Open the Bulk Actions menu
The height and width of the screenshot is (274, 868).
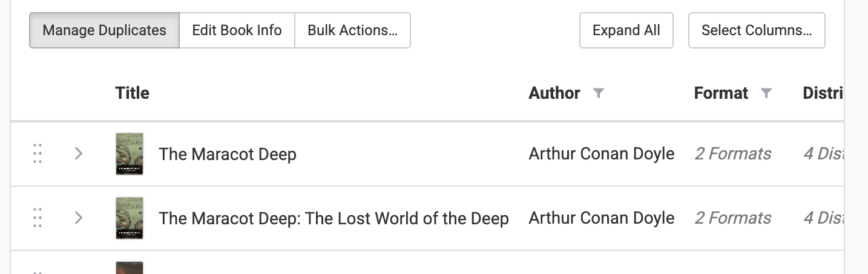point(352,30)
